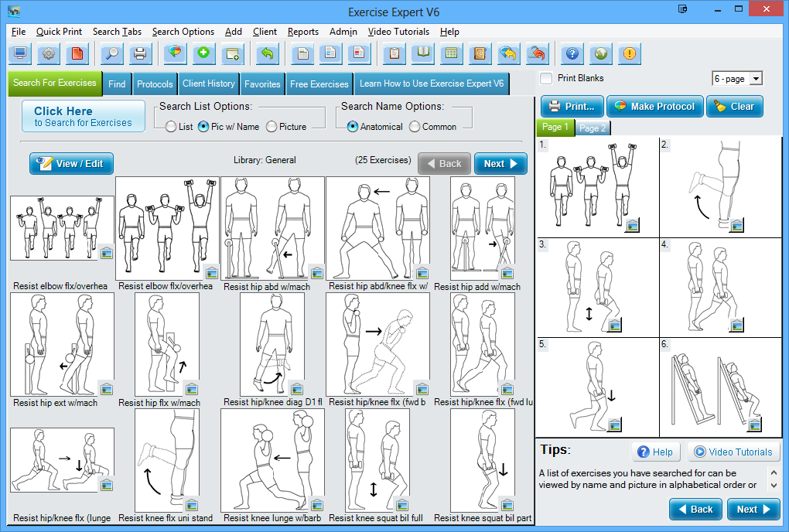Select the Resist knee flx uni stand thumbnail

167,460
